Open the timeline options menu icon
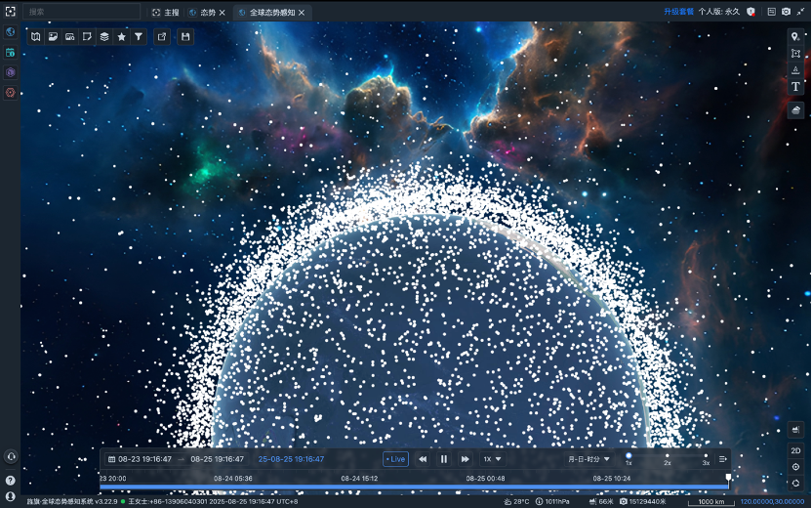Image resolution: width=812 pixels, height=508 pixels. tap(722, 459)
